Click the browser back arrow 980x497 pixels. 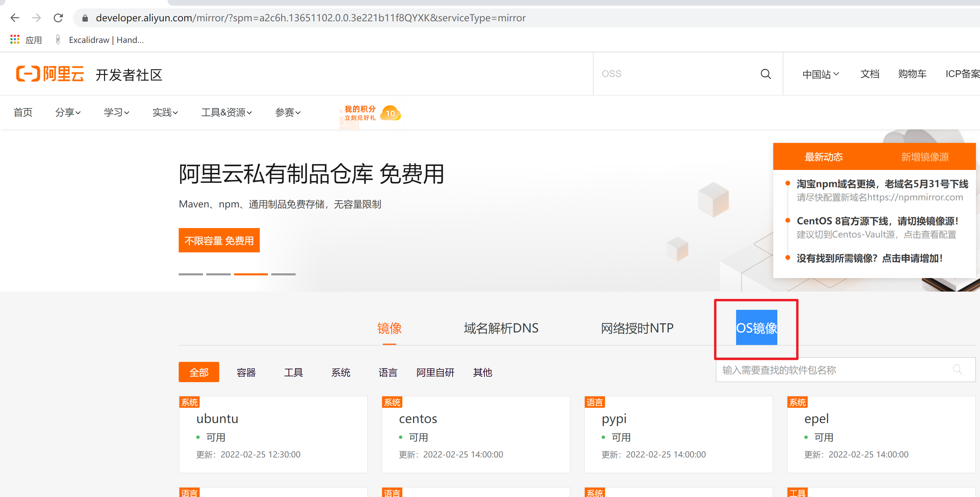15,18
